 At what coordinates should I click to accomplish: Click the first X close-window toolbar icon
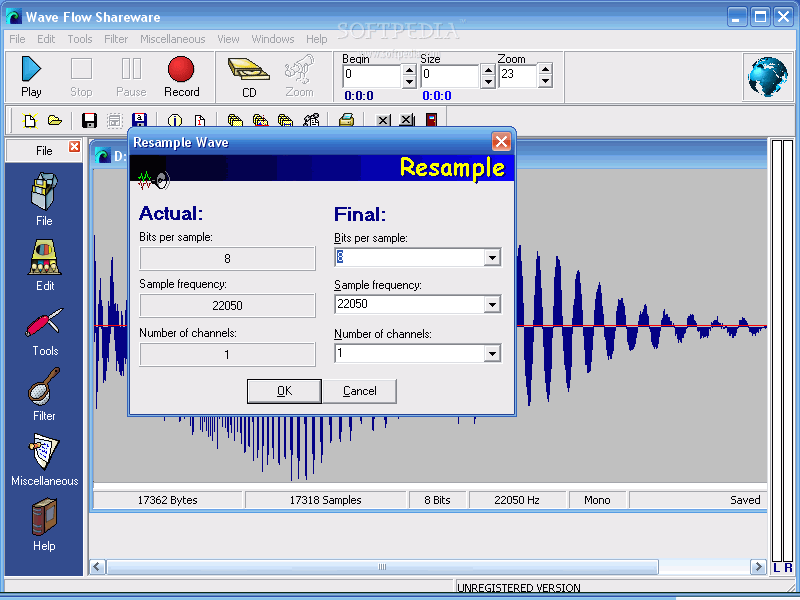click(383, 120)
